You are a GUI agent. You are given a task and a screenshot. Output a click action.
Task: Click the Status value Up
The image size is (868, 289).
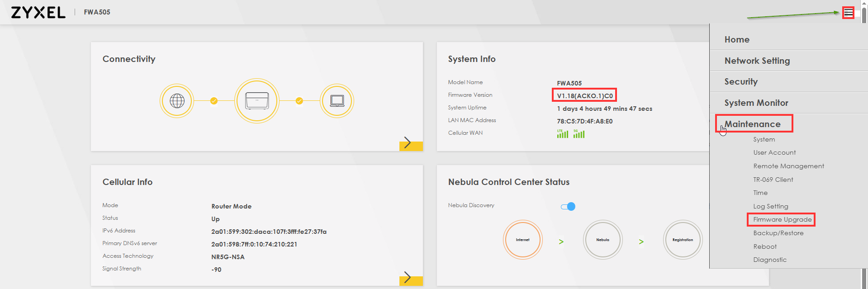[x=215, y=219]
